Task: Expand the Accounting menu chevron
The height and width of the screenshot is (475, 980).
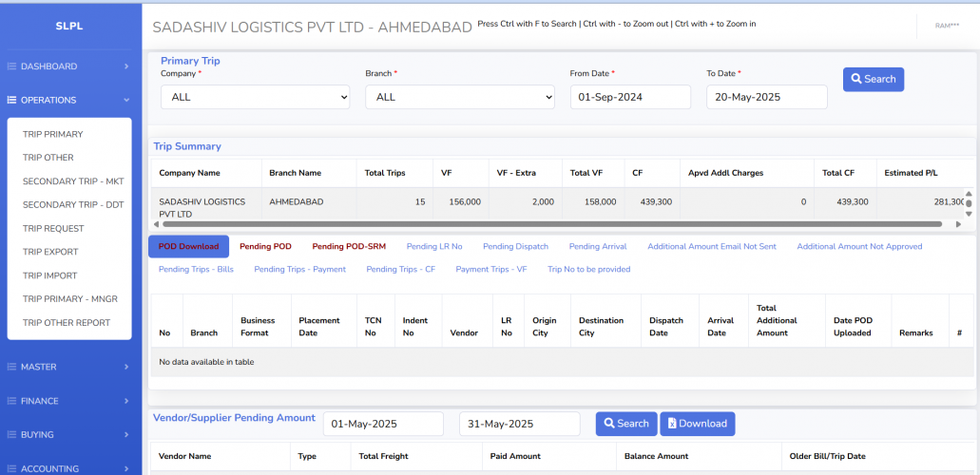Action: [126, 468]
